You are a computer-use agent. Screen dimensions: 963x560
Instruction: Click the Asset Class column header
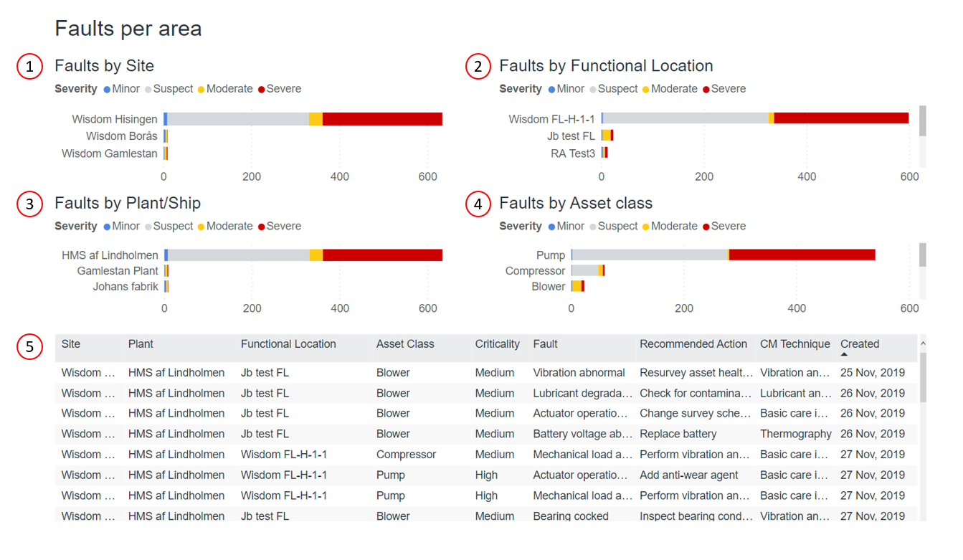pyautogui.click(x=405, y=344)
